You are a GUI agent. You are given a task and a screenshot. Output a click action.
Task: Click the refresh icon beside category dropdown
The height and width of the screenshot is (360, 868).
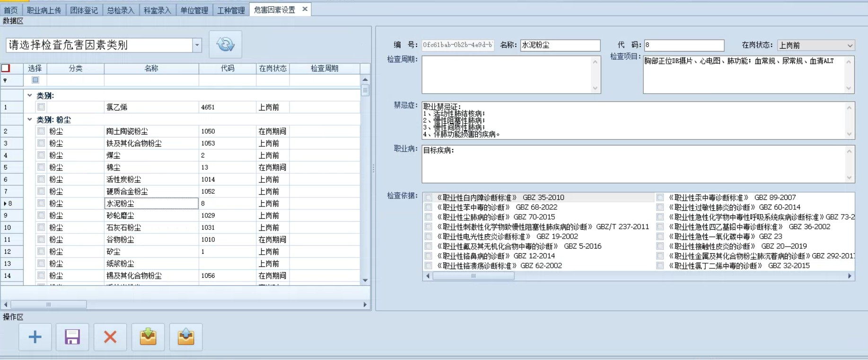(225, 44)
